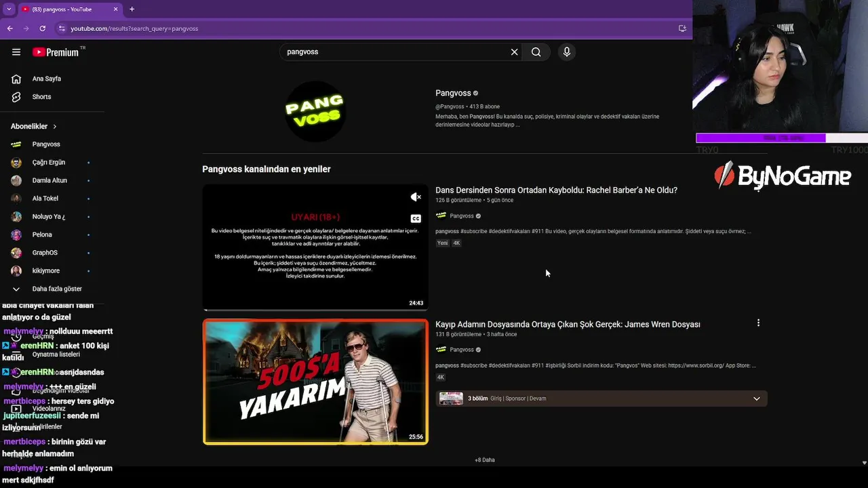This screenshot has height=488, width=868.
Task: Click Pangvoss channel under James Wren video
Action: coord(461,350)
